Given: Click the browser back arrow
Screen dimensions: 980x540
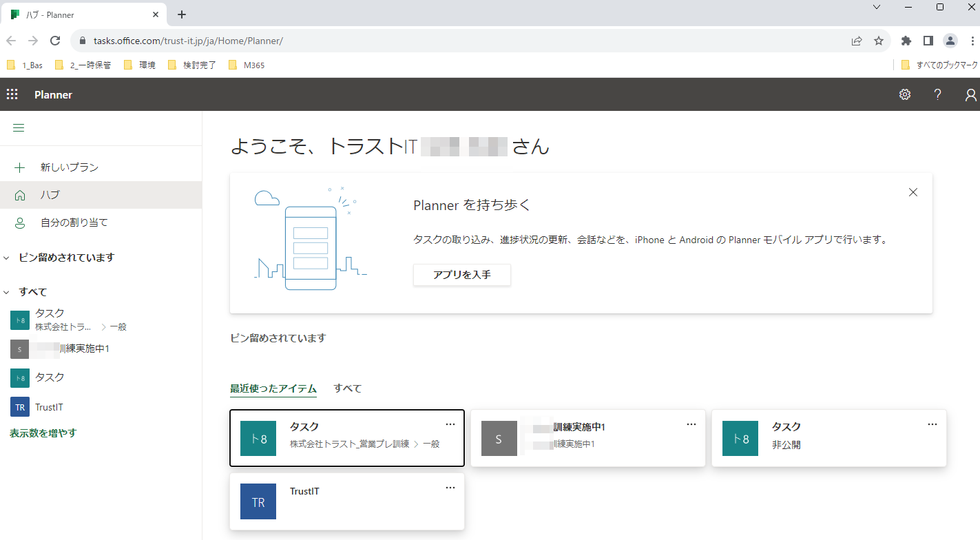Looking at the screenshot, I should click(x=11, y=41).
